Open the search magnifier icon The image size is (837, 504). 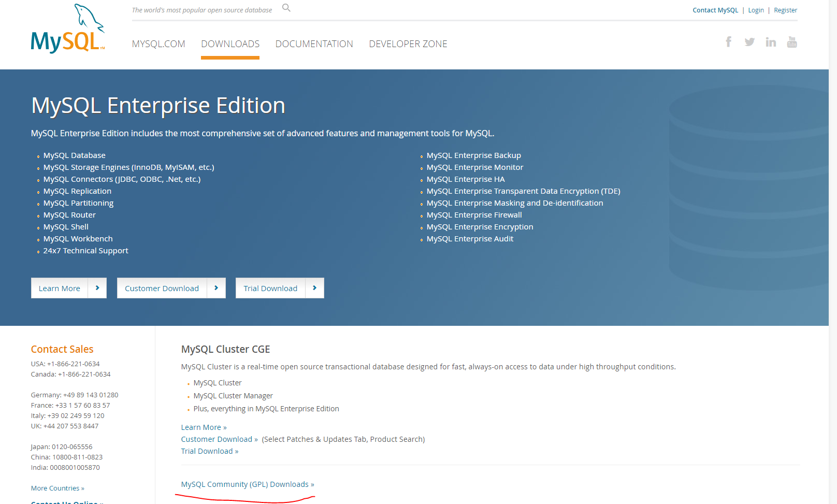pos(286,8)
